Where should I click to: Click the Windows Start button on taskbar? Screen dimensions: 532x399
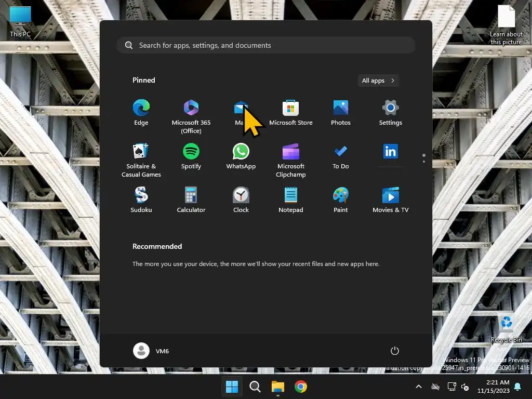[x=232, y=387]
